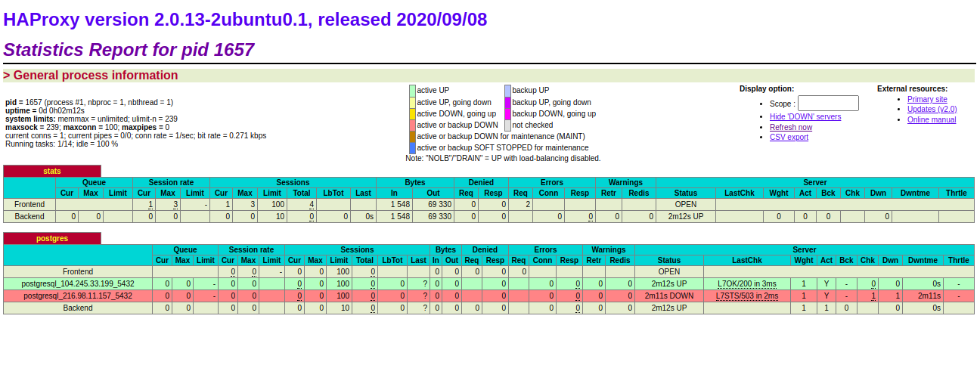Click Hide 'DOWN' servers link

[x=805, y=116]
